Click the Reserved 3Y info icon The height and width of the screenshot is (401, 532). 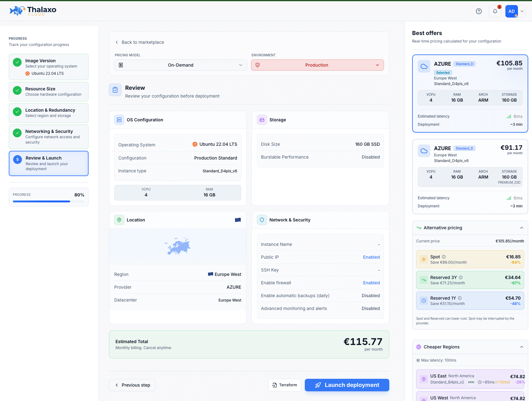pyautogui.click(x=461, y=277)
